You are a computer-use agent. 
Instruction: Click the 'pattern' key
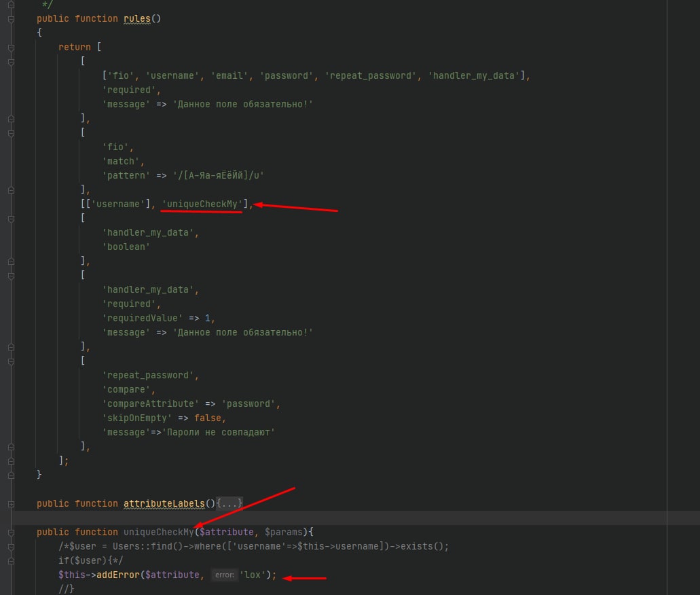(126, 175)
